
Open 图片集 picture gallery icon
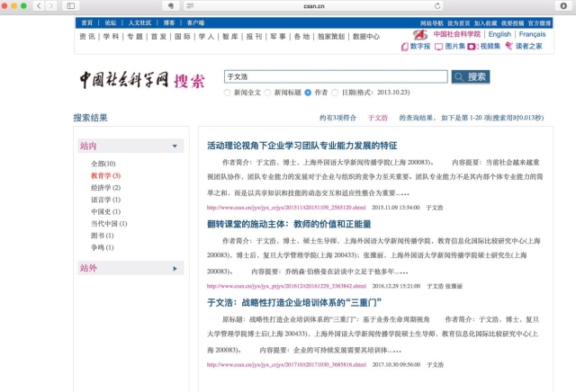click(450, 46)
